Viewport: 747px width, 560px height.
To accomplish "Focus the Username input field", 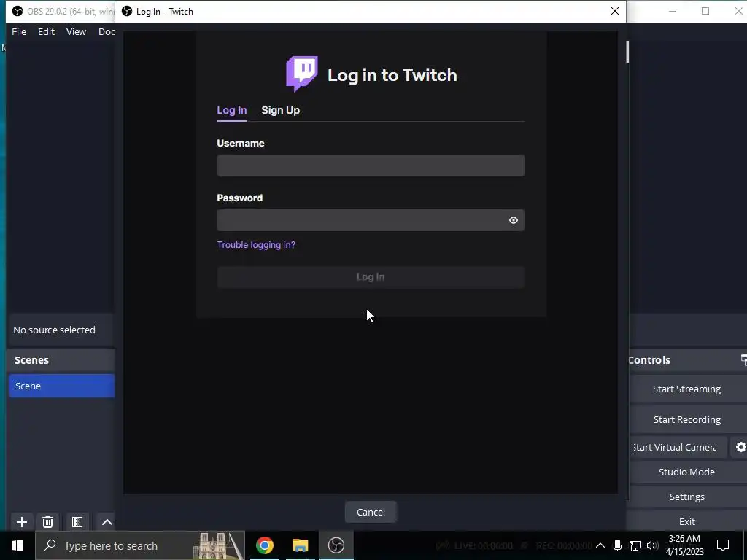I will click(x=371, y=166).
